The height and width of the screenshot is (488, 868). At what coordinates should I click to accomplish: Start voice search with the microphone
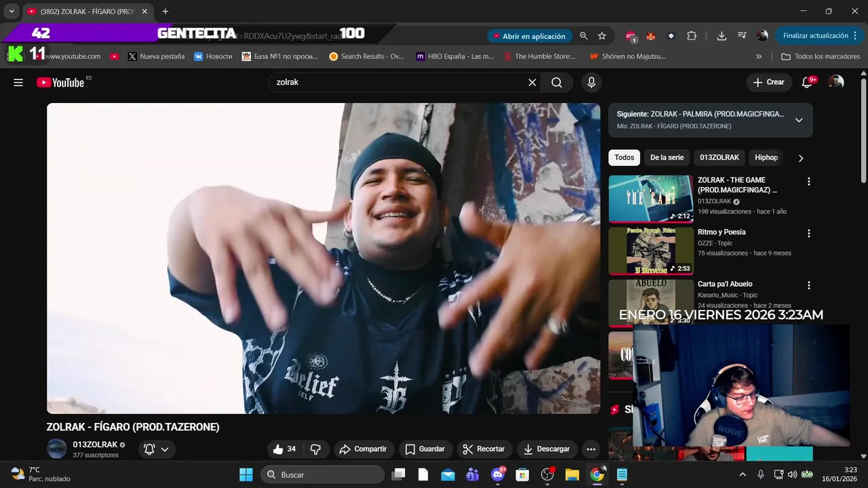pos(591,83)
